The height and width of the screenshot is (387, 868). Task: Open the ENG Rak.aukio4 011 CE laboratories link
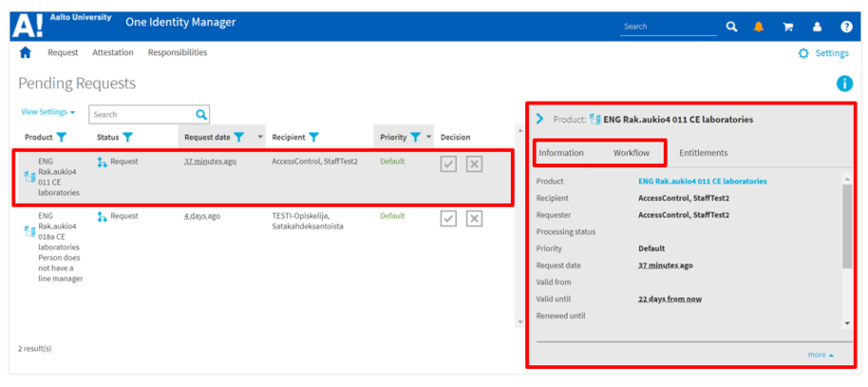click(x=703, y=181)
